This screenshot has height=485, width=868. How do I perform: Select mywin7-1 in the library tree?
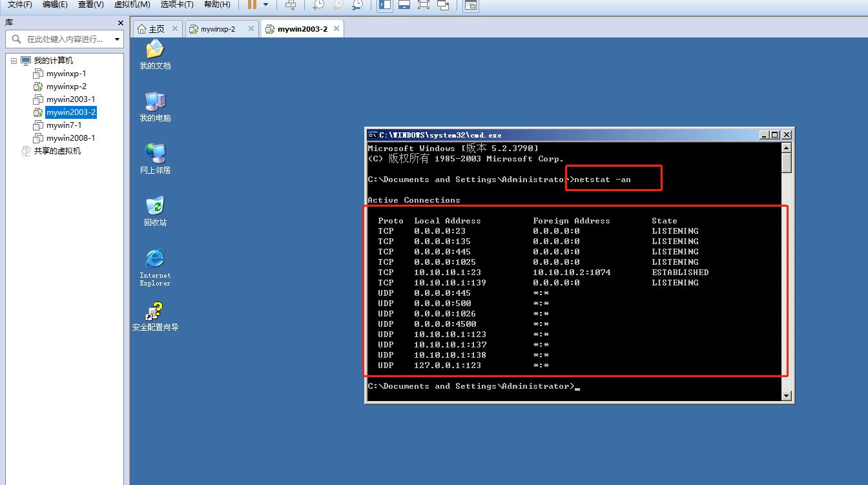(59, 125)
